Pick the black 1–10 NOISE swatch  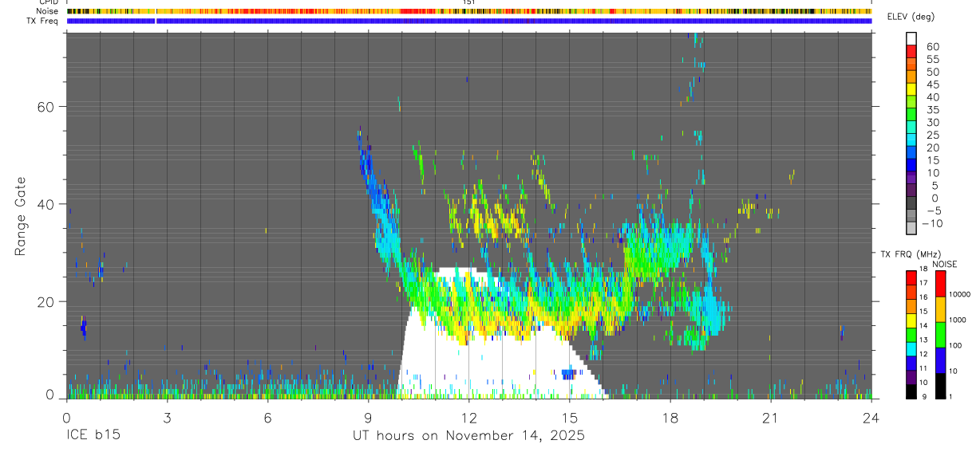[941, 385]
